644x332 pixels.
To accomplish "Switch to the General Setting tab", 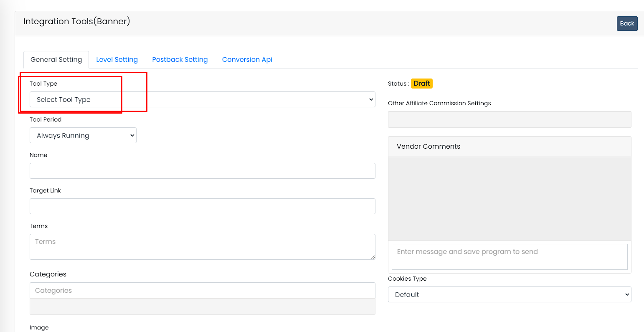I will [x=56, y=60].
